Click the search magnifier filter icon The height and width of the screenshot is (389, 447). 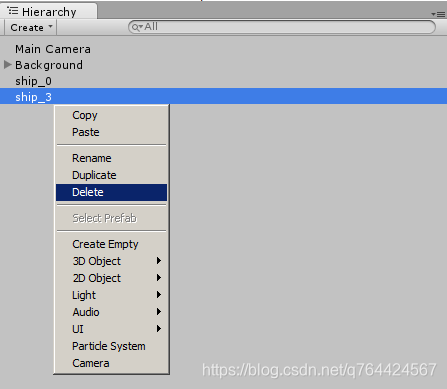137,27
